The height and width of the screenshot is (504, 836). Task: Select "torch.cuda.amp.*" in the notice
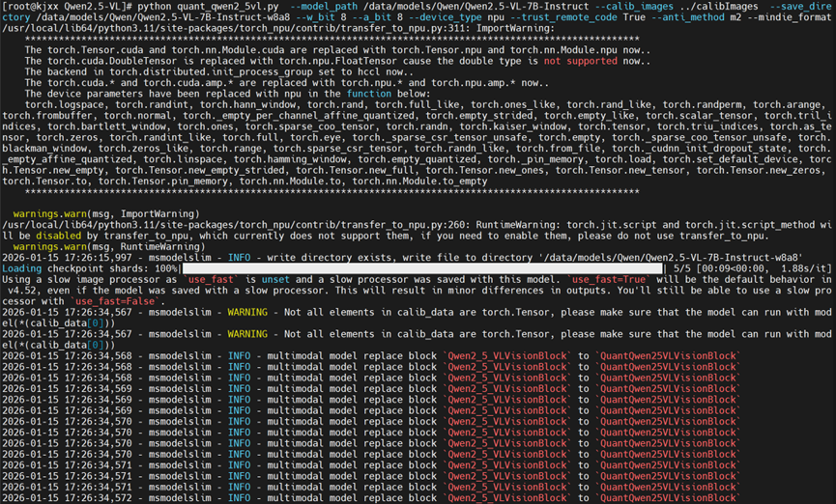pyautogui.click(x=188, y=83)
